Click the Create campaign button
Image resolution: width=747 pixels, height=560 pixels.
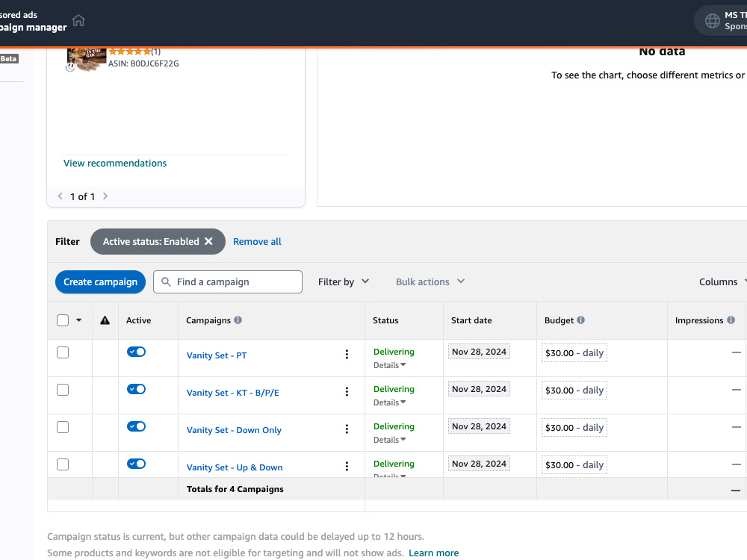(x=101, y=282)
